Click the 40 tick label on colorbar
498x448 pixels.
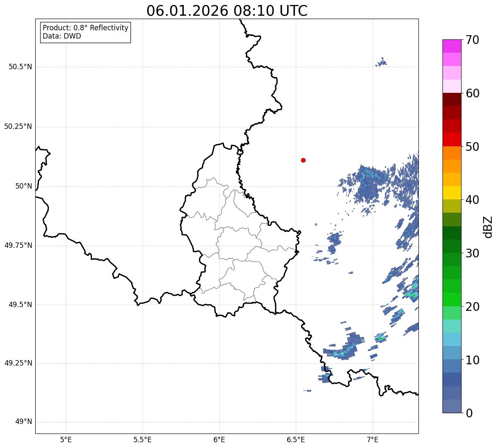(473, 200)
